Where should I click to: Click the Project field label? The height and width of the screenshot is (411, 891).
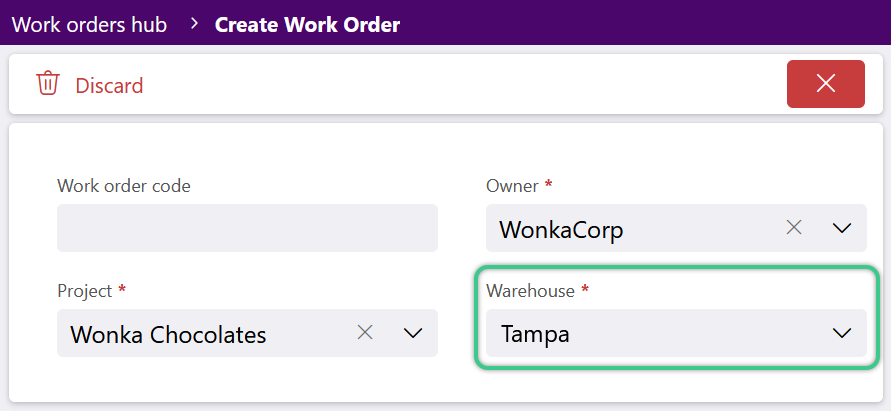(85, 290)
